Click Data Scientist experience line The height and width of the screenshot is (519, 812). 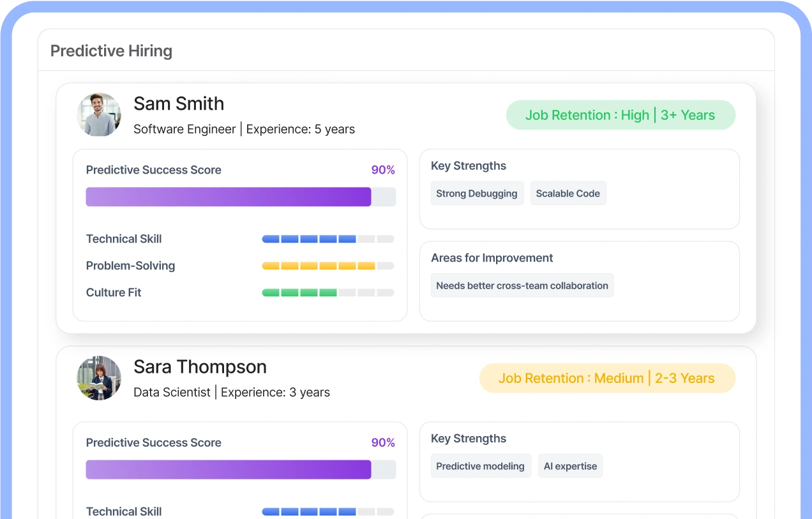[232, 392]
